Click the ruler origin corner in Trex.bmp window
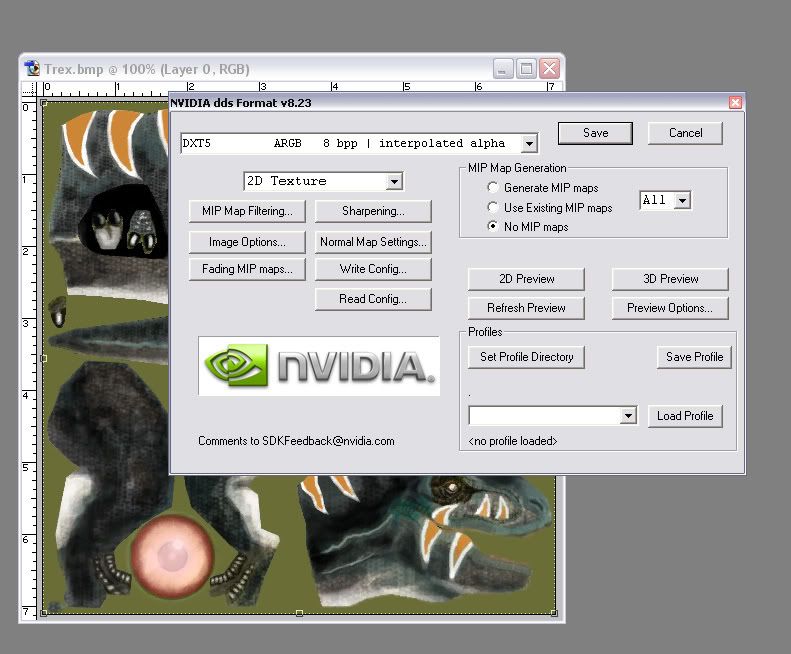The height and width of the screenshot is (654, 791). (x=29, y=88)
